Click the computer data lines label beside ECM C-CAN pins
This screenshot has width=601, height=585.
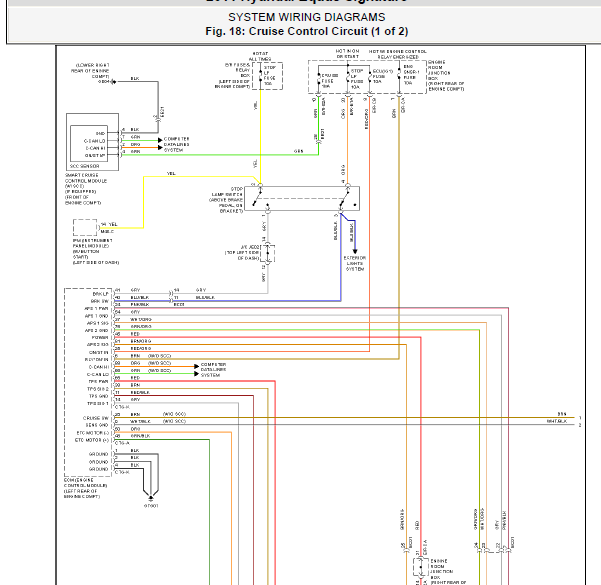[x=213, y=370]
